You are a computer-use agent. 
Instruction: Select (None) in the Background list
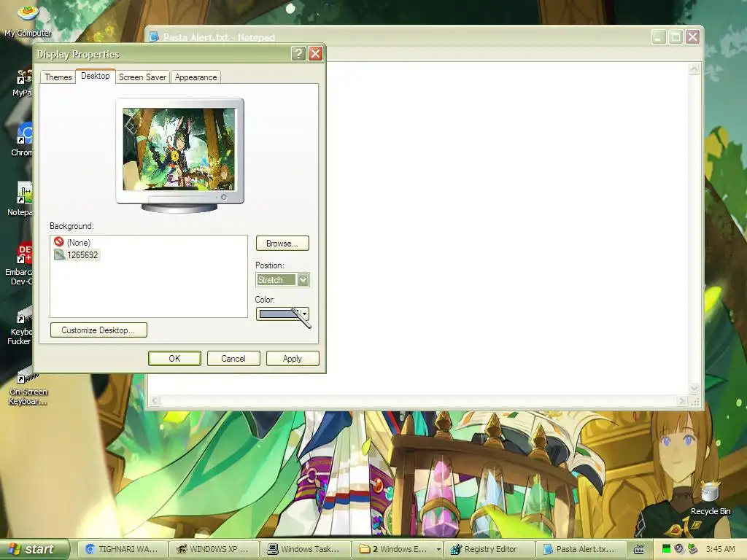[x=79, y=242]
